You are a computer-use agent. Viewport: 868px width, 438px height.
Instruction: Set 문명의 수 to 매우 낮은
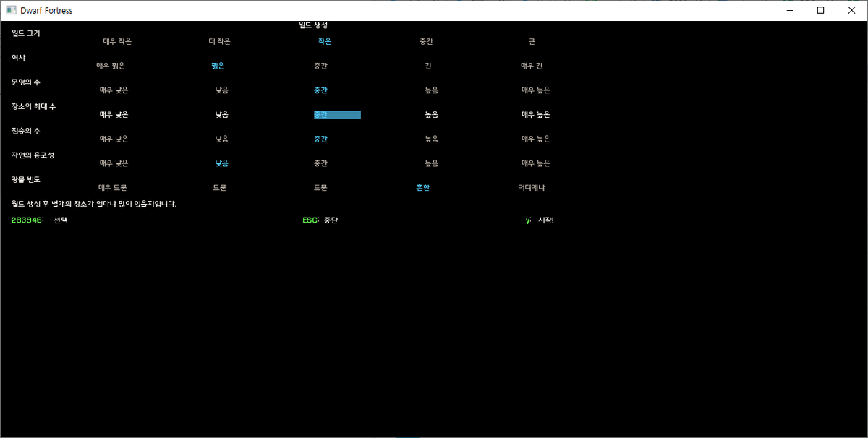point(114,90)
